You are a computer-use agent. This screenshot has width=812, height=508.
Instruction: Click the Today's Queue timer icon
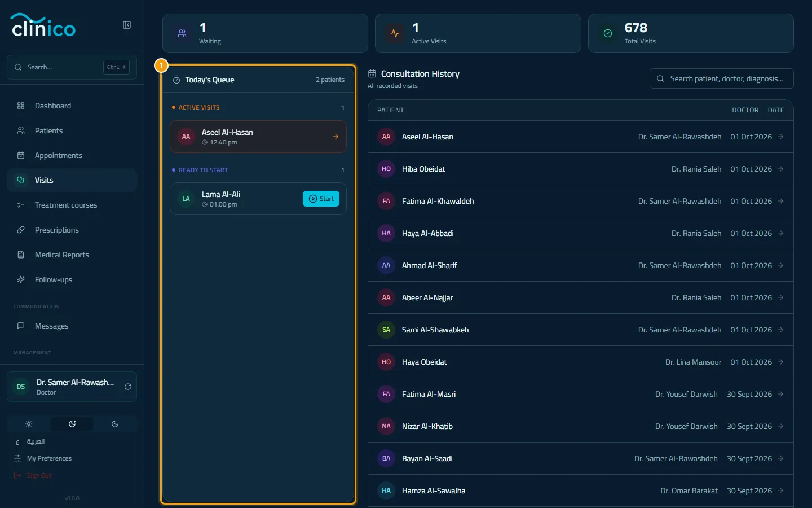click(x=176, y=80)
